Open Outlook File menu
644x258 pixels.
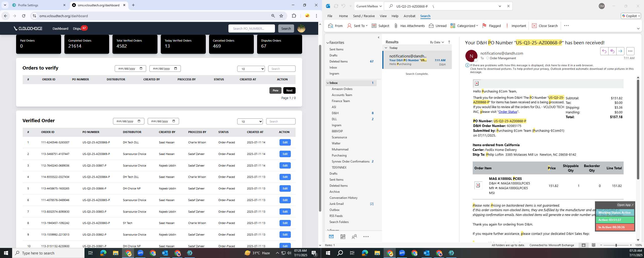point(330,16)
